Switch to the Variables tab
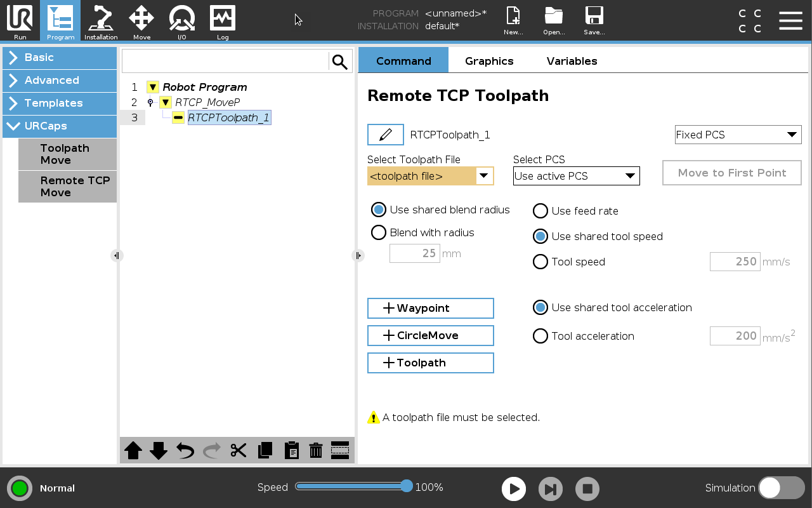812x508 pixels. tap(572, 61)
